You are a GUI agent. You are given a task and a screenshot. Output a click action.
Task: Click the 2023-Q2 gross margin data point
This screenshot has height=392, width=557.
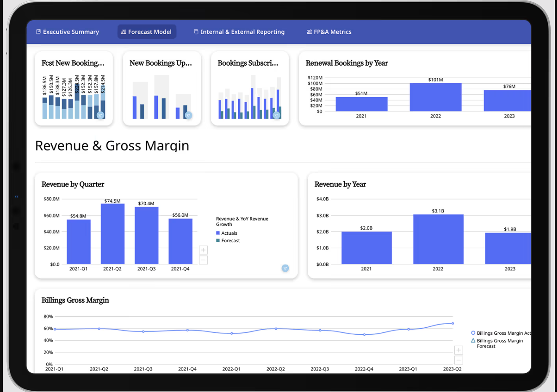coord(453,323)
